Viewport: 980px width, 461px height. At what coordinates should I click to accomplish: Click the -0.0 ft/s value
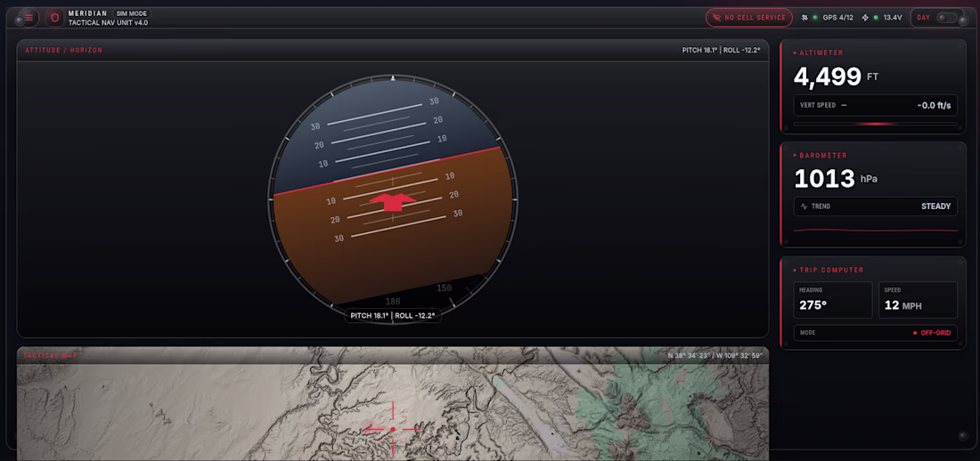point(934,106)
